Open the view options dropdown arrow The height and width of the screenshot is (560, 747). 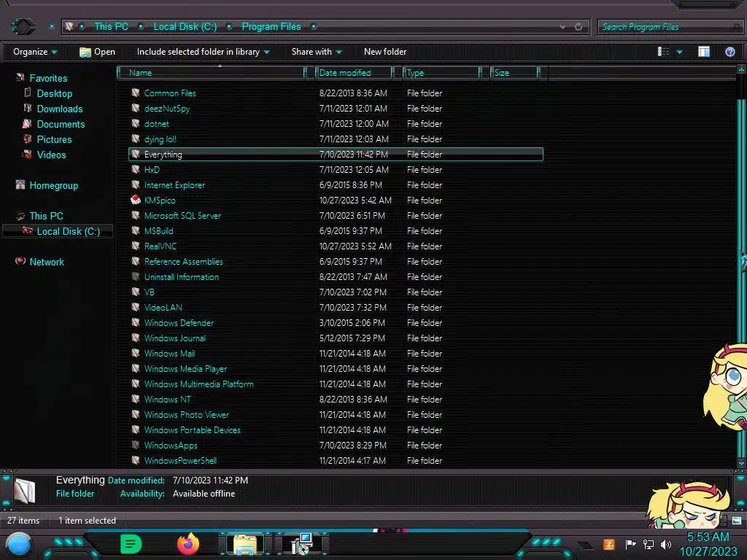coord(679,52)
